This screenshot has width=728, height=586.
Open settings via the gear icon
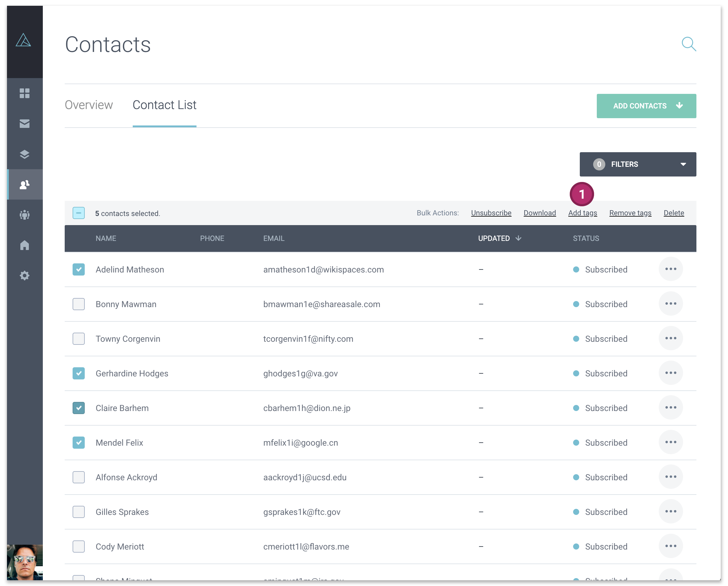(25, 276)
